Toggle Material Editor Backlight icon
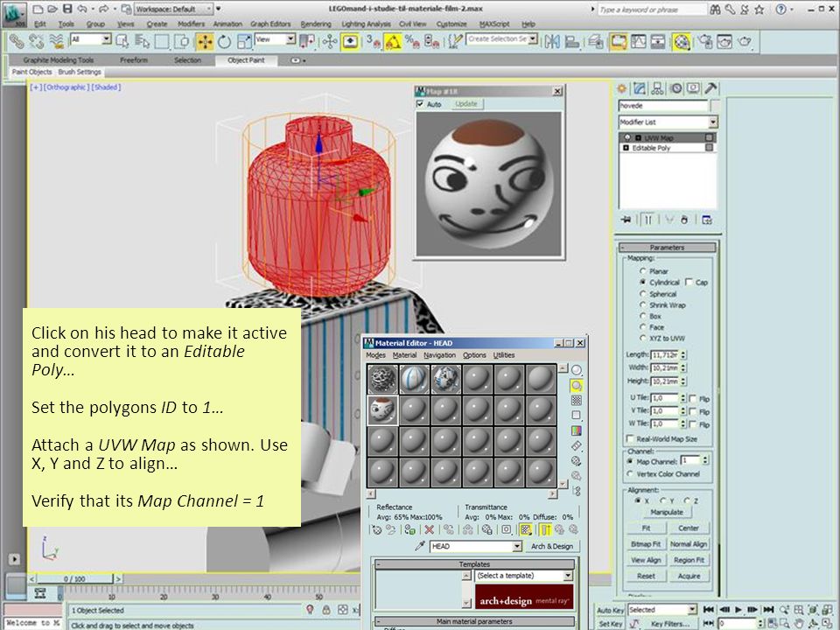 (577, 385)
